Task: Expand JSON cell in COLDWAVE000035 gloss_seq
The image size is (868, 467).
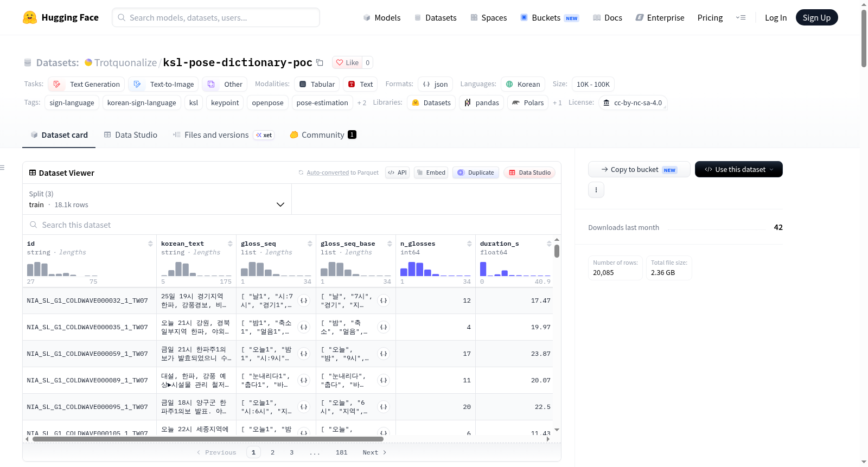Action: tap(304, 327)
